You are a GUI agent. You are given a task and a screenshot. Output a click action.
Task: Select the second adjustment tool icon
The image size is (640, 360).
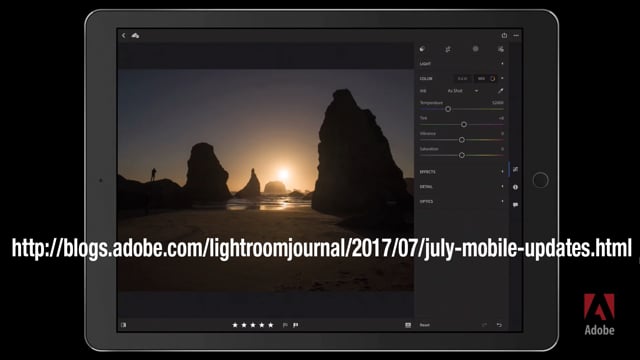[448, 49]
